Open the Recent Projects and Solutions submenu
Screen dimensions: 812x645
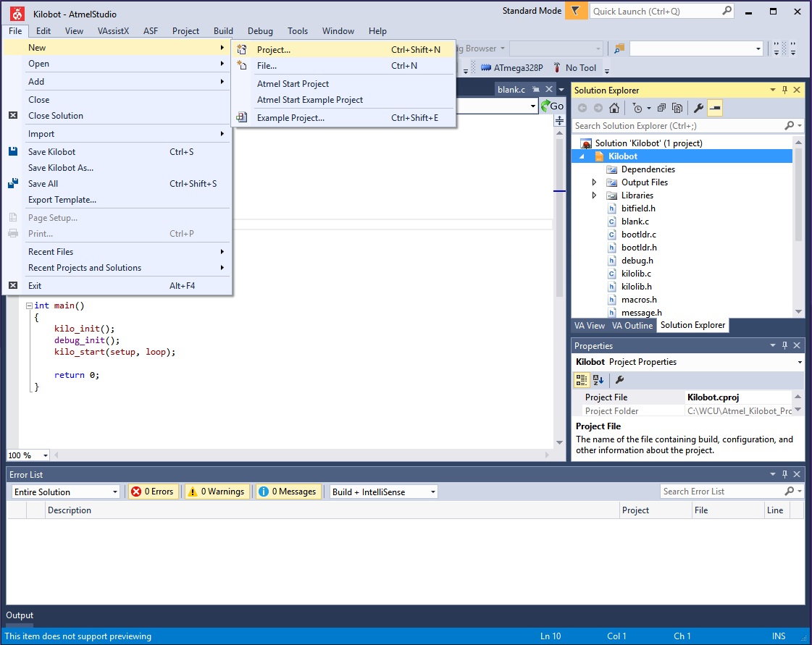(117, 268)
